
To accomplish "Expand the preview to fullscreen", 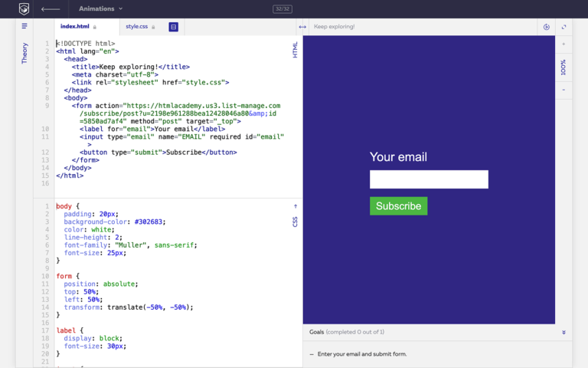I will pyautogui.click(x=563, y=27).
